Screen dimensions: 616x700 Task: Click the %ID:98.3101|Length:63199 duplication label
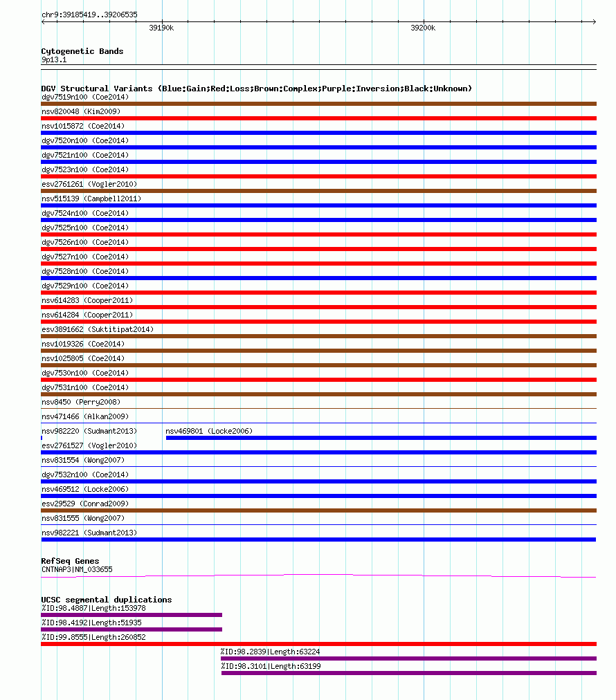pyautogui.click(x=271, y=666)
